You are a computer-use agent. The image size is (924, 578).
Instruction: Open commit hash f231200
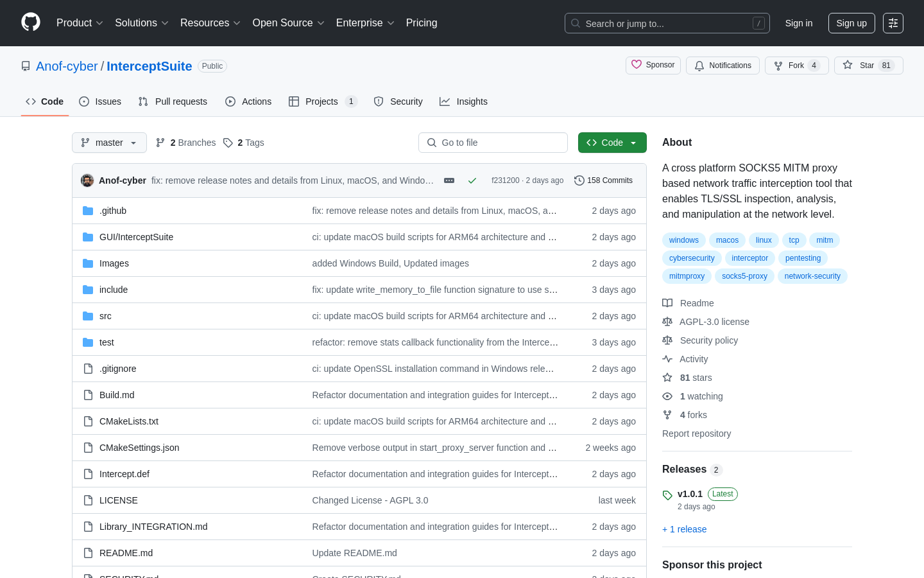505,180
